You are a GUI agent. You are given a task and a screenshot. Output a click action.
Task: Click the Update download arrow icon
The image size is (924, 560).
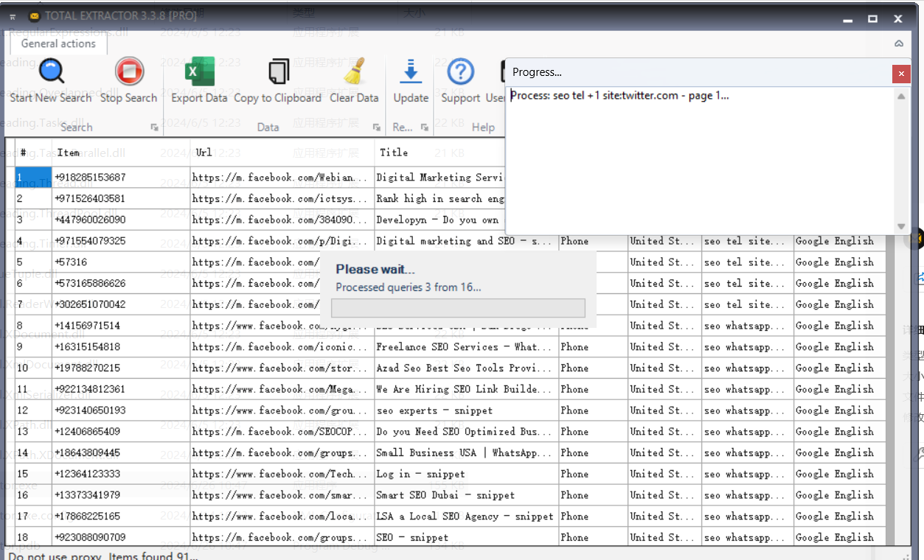411,72
